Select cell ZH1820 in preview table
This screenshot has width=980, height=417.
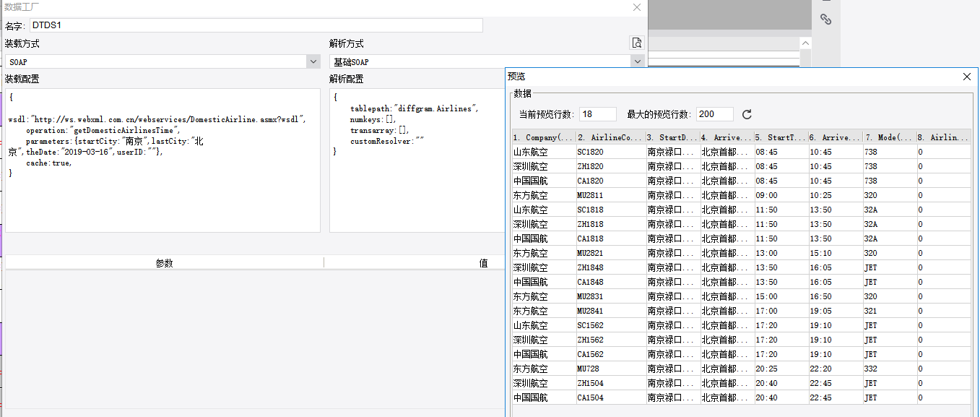pos(611,166)
